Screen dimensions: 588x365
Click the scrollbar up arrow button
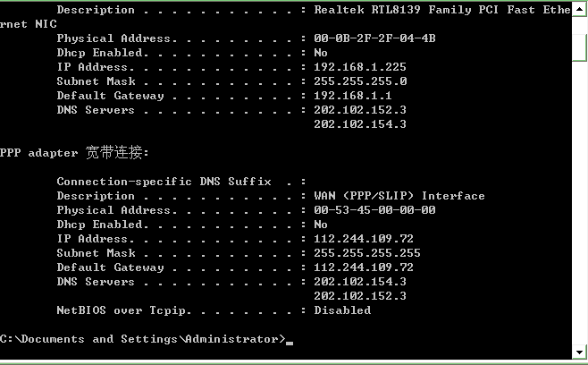[580, 8]
